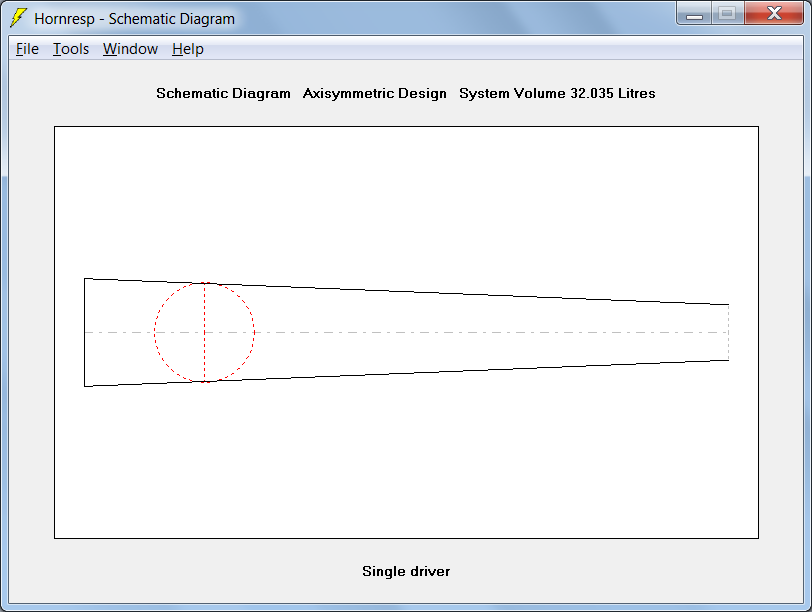Click the red dashed driver circle
The width and height of the screenshot is (812, 612).
click(205, 332)
